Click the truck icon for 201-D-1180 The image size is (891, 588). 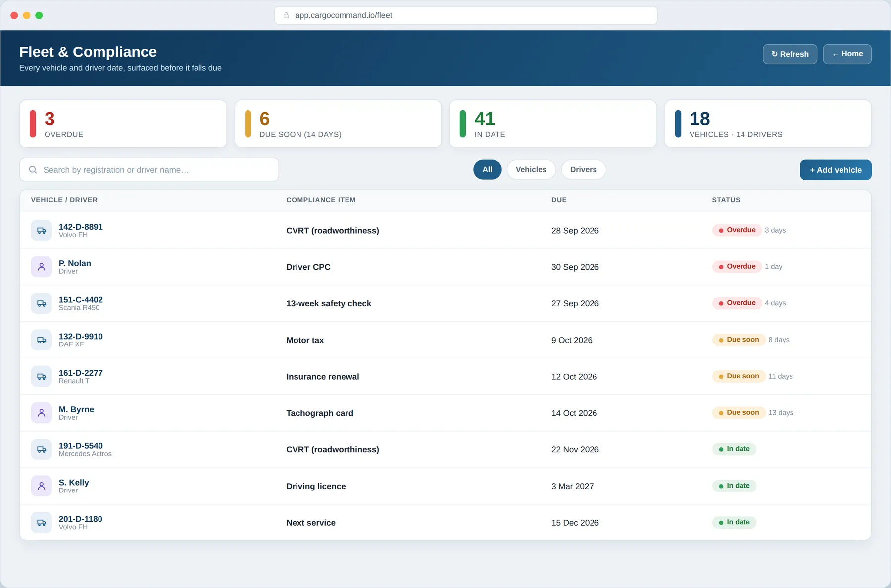pos(42,523)
